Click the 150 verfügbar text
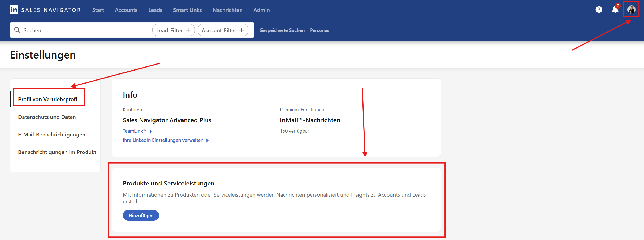644x240 pixels. 295,131
